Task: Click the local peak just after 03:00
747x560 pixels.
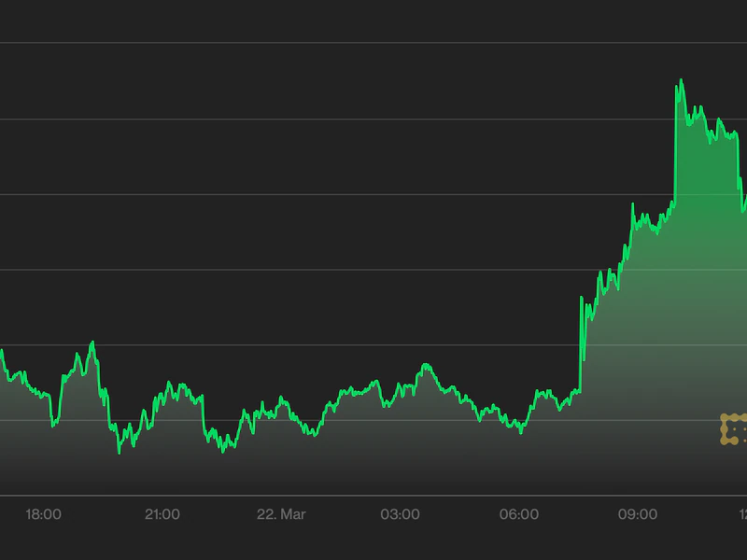Action: tap(425, 365)
